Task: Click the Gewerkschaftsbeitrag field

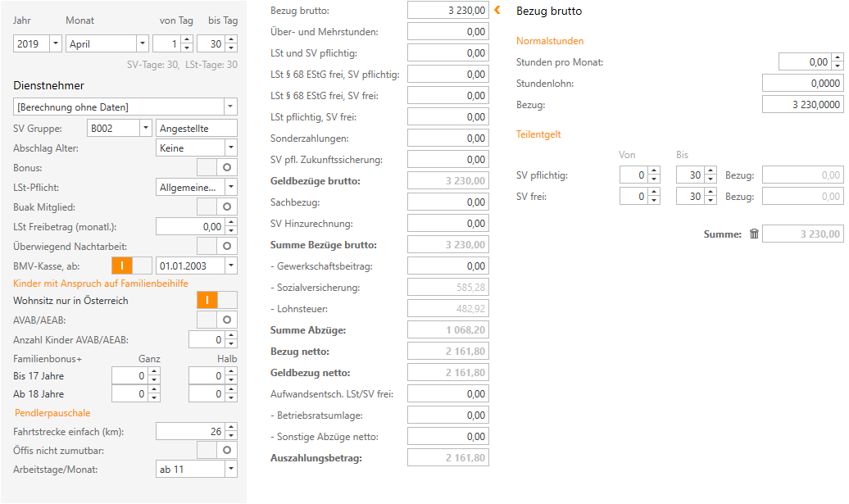Action: 448,266
